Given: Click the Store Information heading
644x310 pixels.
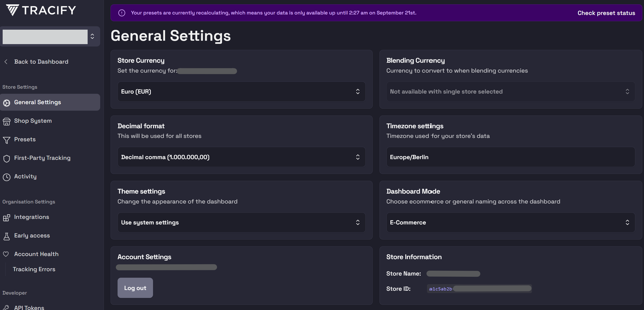Looking at the screenshot, I should point(414,257).
